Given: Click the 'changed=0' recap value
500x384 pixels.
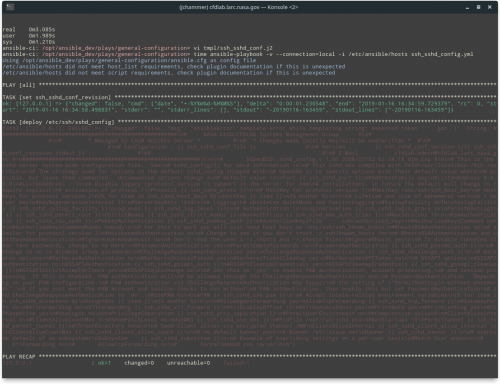Looking at the screenshot, I should (x=139, y=363).
